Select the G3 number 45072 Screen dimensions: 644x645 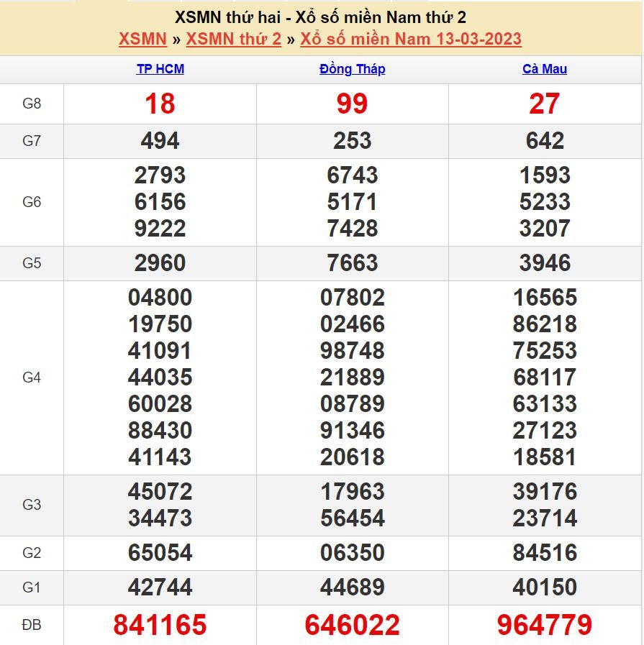tap(160, 492)
